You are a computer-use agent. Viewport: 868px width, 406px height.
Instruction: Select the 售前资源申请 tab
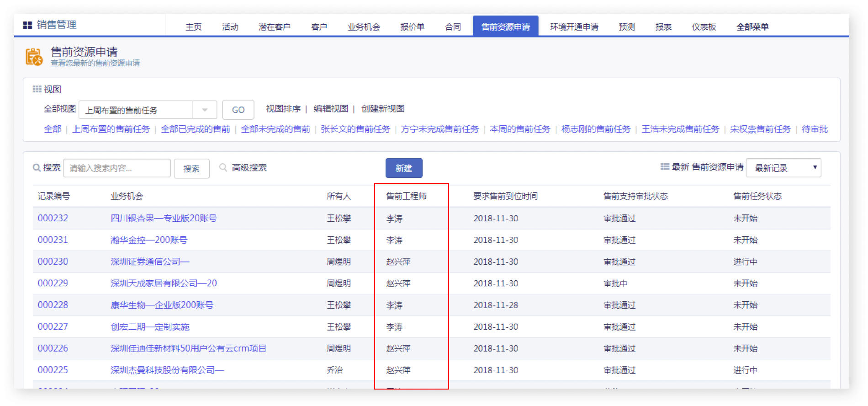tap(506, 26)
